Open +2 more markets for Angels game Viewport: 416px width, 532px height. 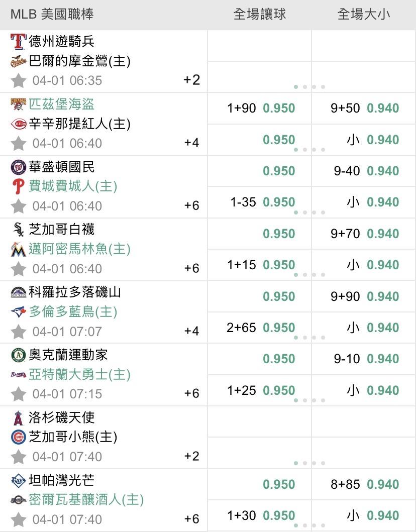[191, 456]
